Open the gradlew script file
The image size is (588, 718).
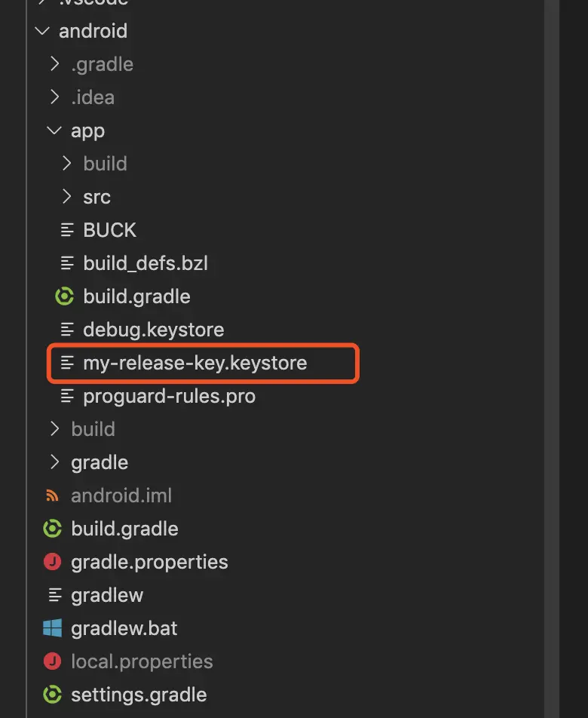click(107, 595)
